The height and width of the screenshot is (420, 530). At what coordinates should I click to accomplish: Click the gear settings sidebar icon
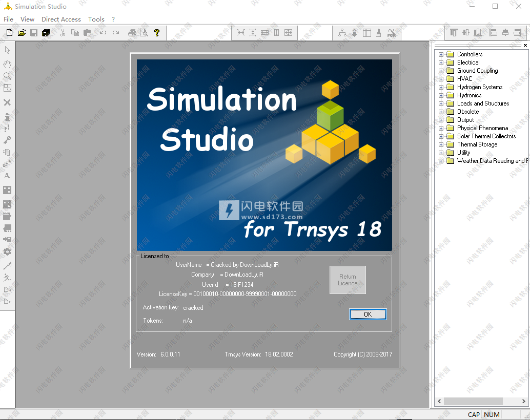click(x=7, y=251)
